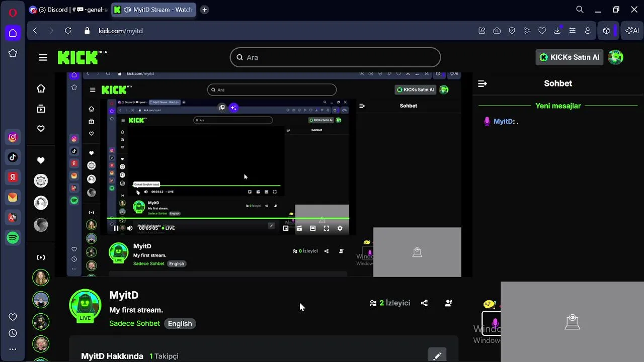Open the extensions cube icon
The height and width of the screenshot is (362, 644).
click(606, 31)
